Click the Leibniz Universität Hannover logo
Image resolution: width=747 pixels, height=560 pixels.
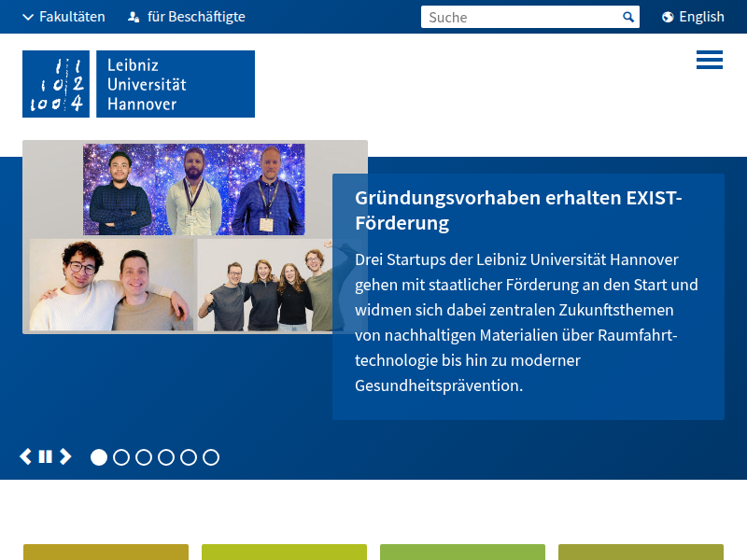pos(138,84)
